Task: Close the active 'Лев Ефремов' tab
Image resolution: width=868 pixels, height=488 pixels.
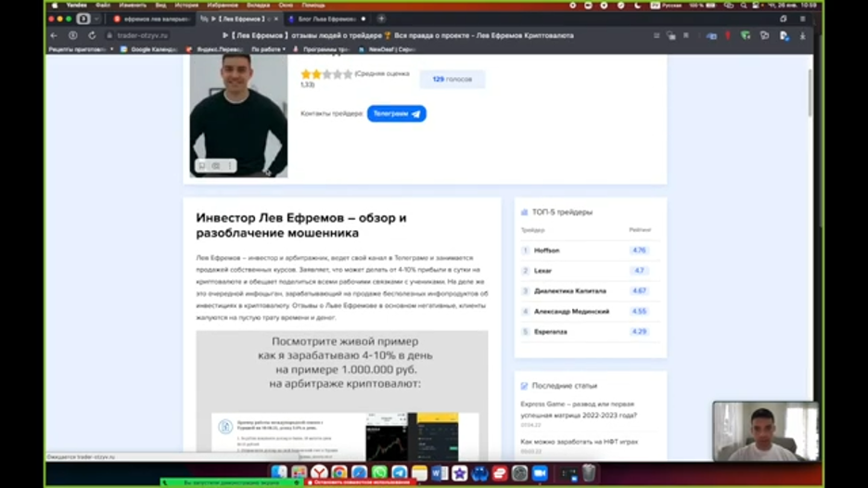Action: click(x=276, y=19)
